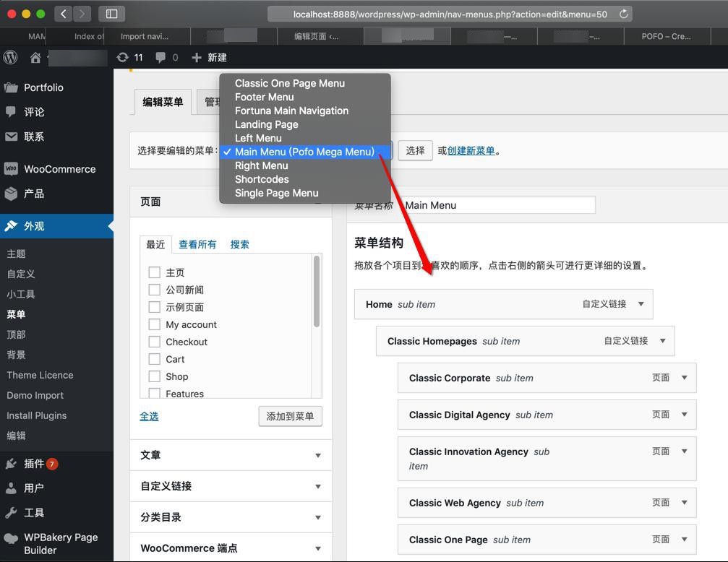Click the 选择 select button
This screenshot has height=562, width=728.
click(415, 150)
